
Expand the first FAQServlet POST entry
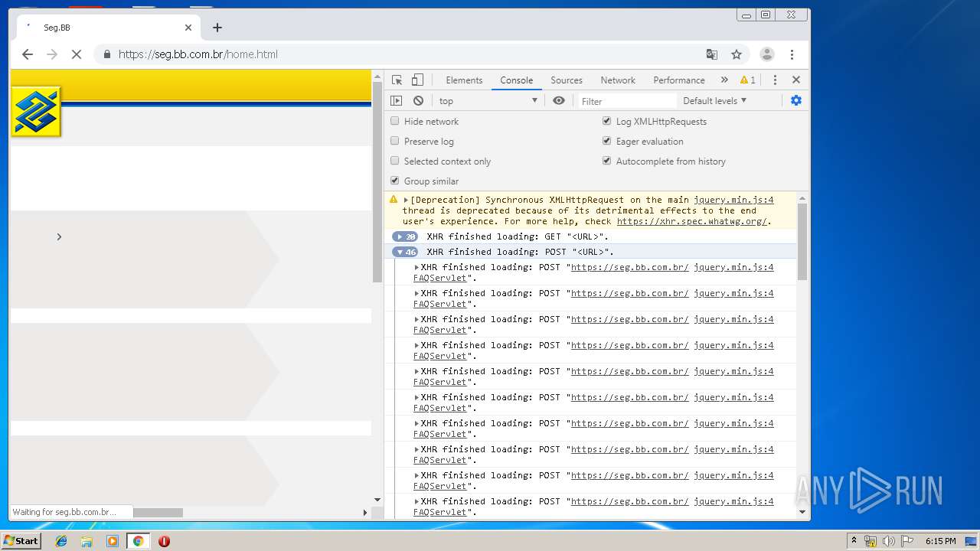pyautogui.click(x=416, y=267)
